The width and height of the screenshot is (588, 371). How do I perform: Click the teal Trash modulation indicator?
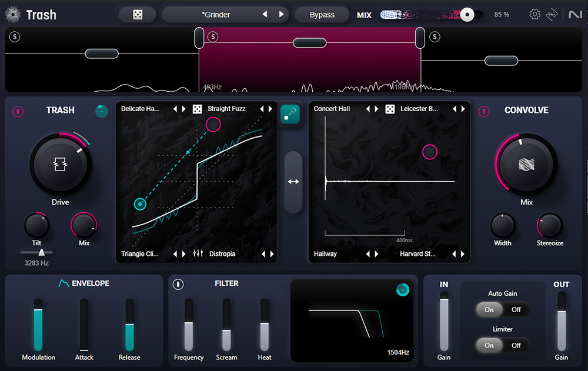102,111
